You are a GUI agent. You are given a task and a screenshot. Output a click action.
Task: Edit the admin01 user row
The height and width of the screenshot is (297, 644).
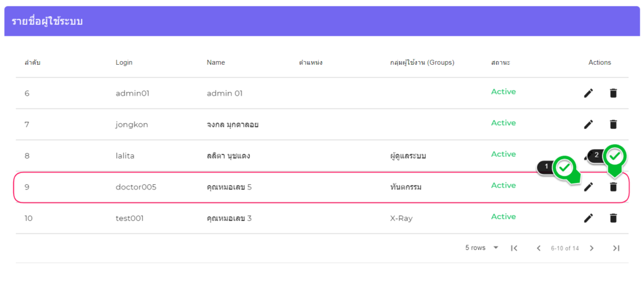588,93
